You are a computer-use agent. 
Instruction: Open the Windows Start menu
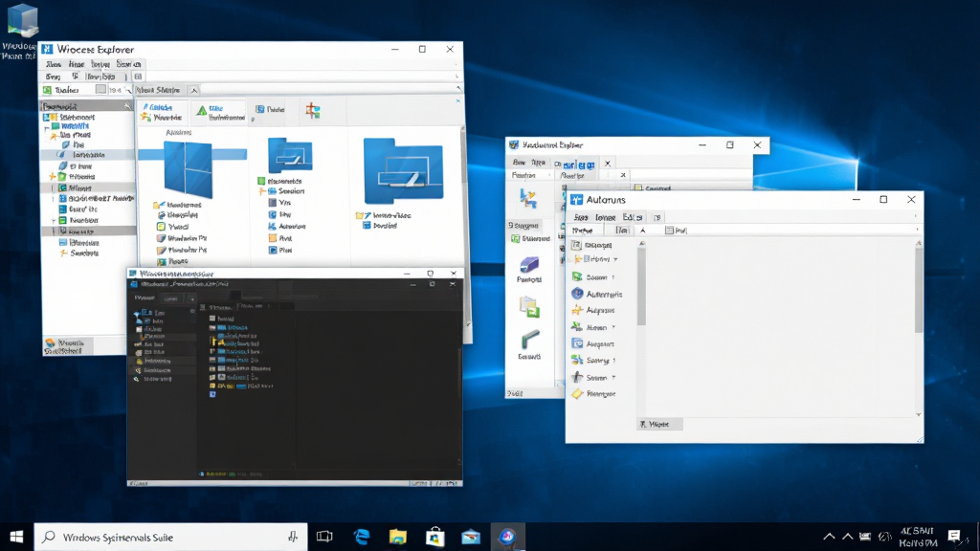pyautogui.click(x=16, y=537)
